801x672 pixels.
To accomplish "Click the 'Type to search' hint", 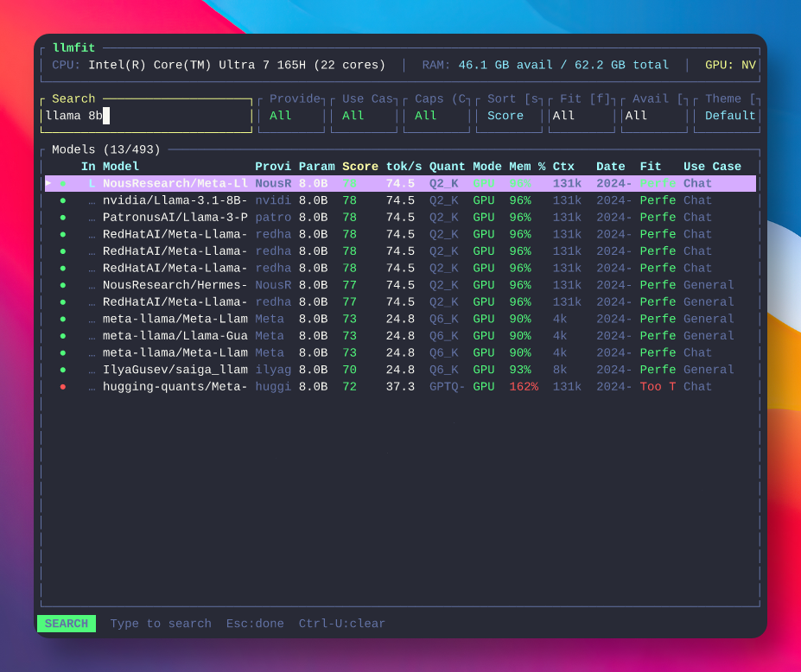I will coord(161,624).
